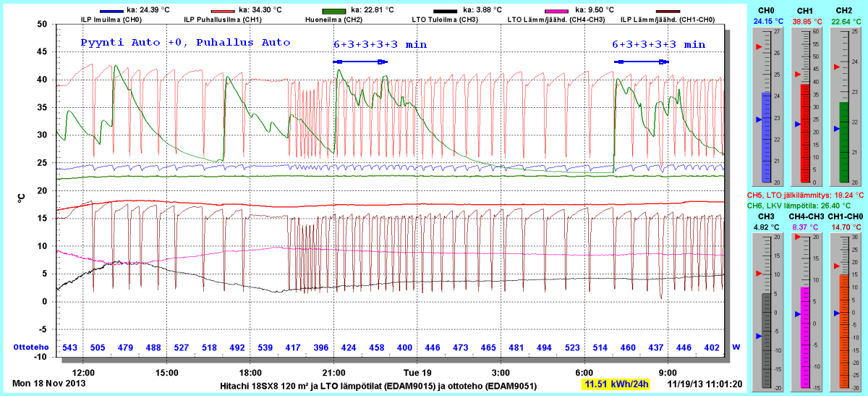This screenshot has width=868, height=396.
Task: Click the red max marker on CH3 gauge
Action: click(758, 274)
